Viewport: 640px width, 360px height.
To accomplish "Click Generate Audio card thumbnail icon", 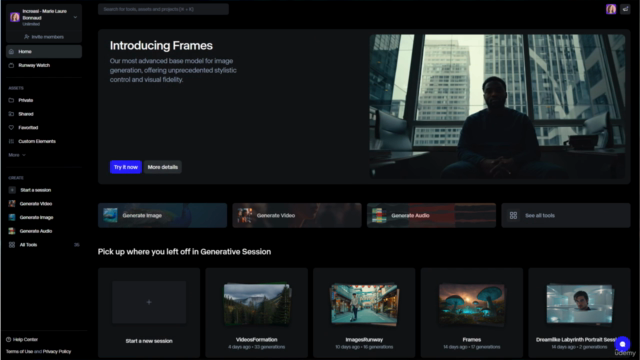I will [379, 215].
